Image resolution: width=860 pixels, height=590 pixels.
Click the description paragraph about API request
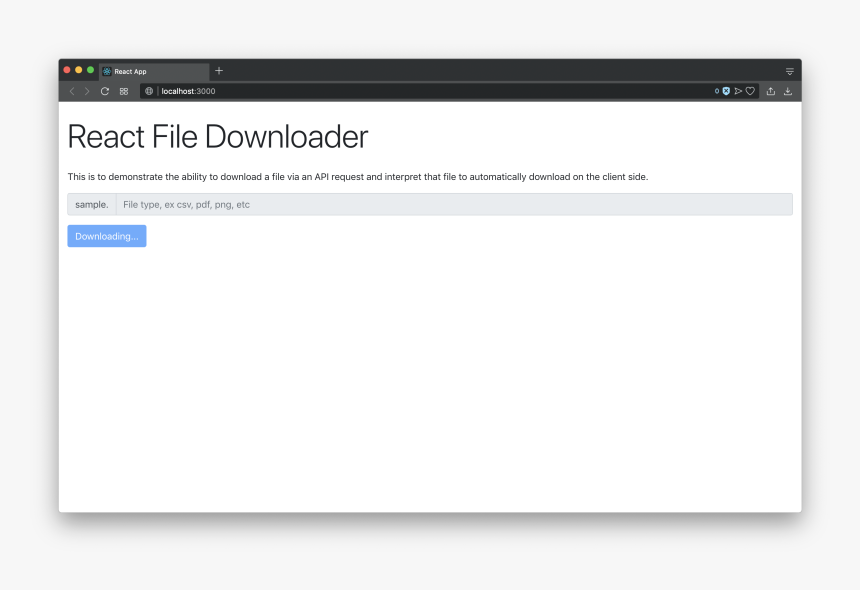pyautogui.click(x=358, y=177)
